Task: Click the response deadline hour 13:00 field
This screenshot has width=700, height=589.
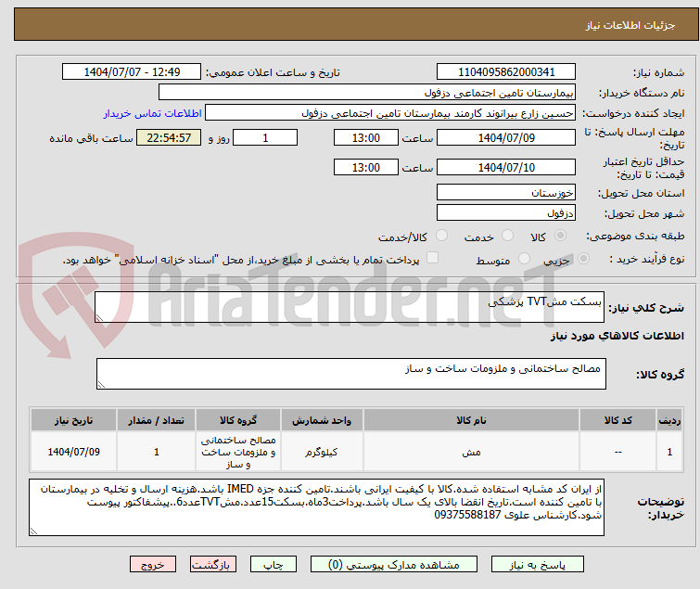Action: tap(365, 137)
